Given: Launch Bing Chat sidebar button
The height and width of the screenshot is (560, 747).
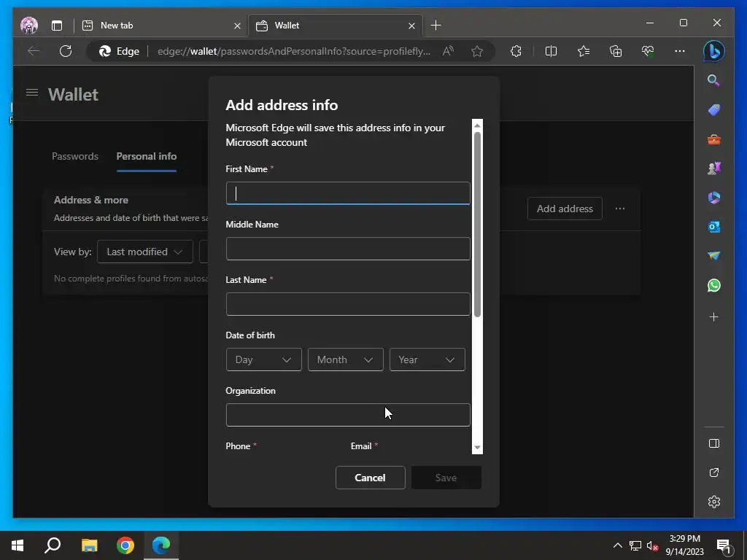Looking at the screenshot, I should point(713,51).
